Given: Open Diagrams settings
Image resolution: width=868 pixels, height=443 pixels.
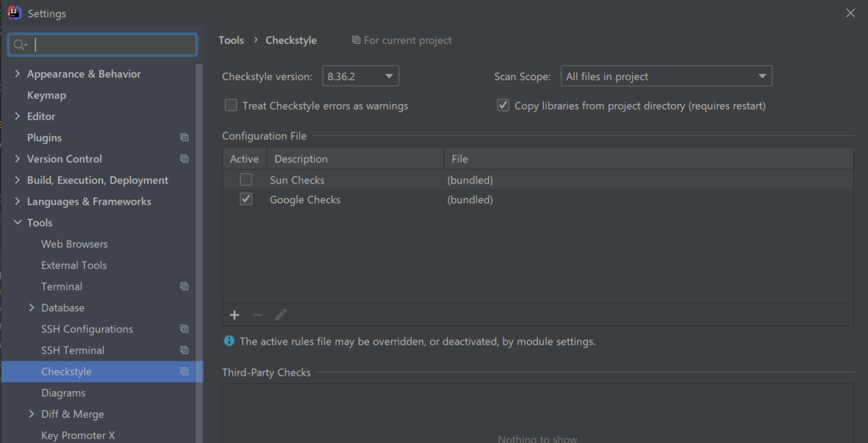Looking at the screenshot, I should pos(63,393).
